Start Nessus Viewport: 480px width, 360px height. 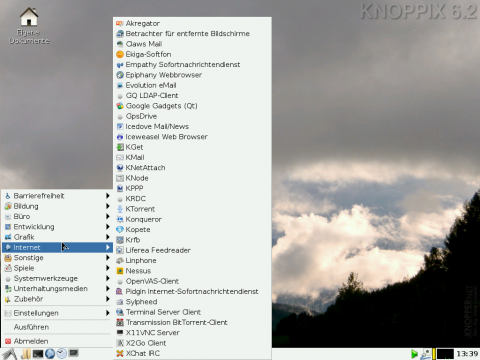192,271
